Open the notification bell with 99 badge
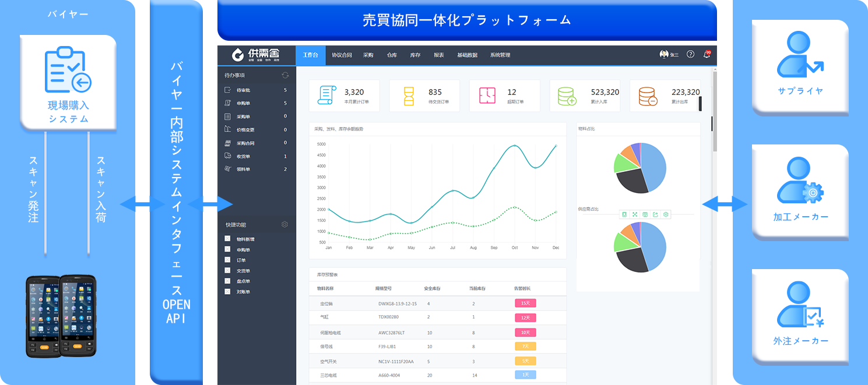The width and height of the screenshot is (868, 385). click(707, 54)
